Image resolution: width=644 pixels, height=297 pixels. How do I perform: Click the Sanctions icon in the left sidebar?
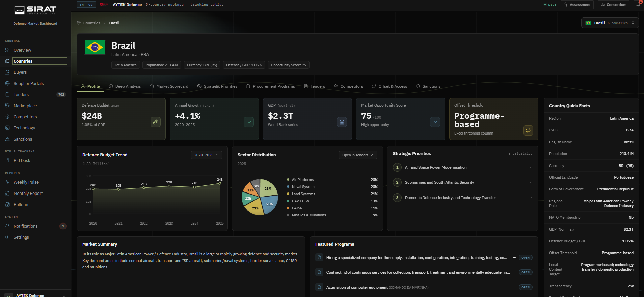(x=7, y=139)
